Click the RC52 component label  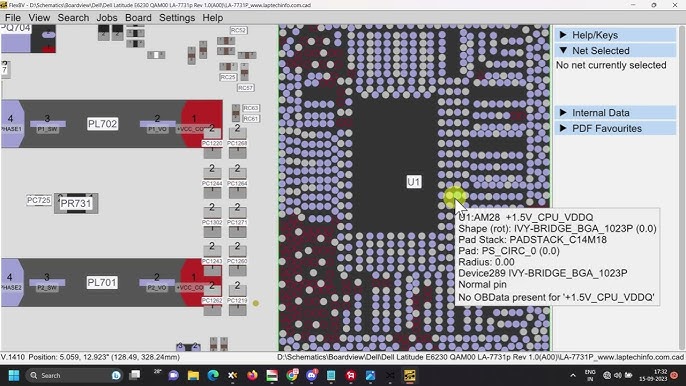click(x=238, y=30)
